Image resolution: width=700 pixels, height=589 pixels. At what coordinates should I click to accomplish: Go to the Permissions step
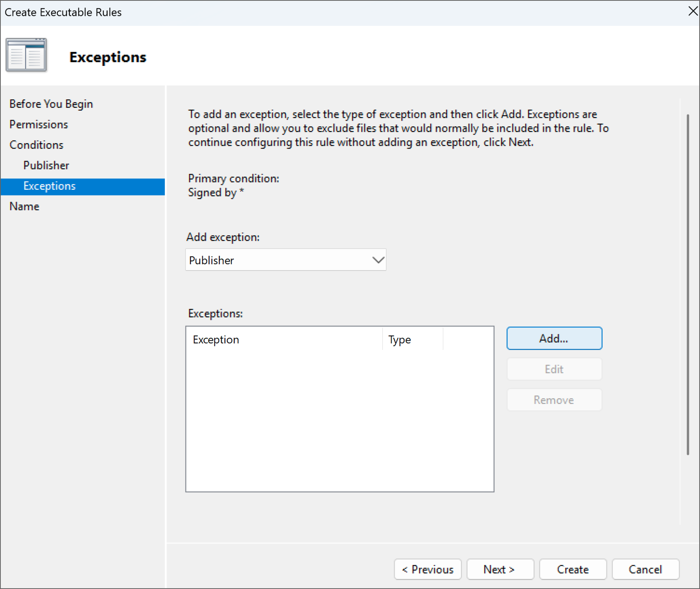coord(38,124)
